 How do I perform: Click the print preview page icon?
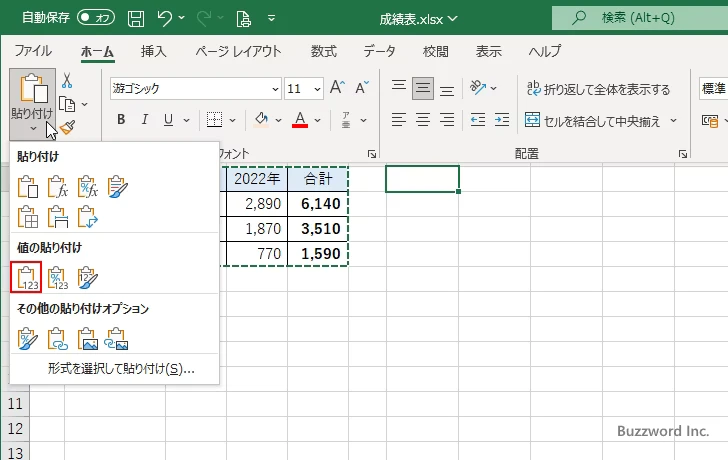[x=244, y=19]
